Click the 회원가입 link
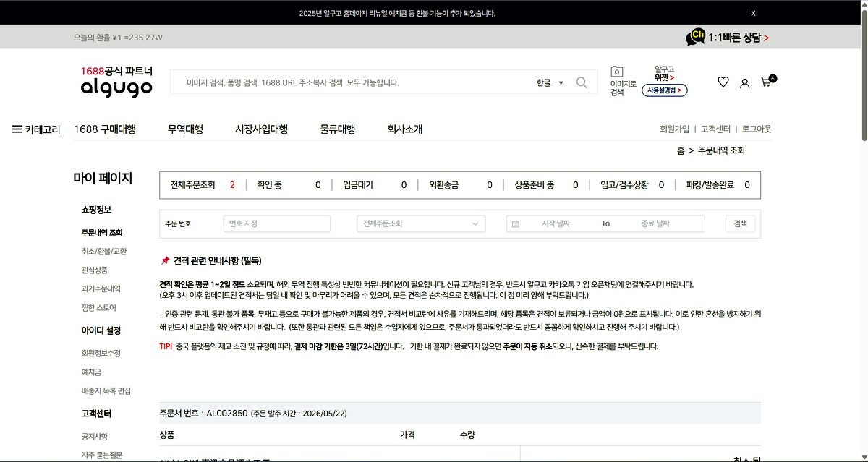 674,129
